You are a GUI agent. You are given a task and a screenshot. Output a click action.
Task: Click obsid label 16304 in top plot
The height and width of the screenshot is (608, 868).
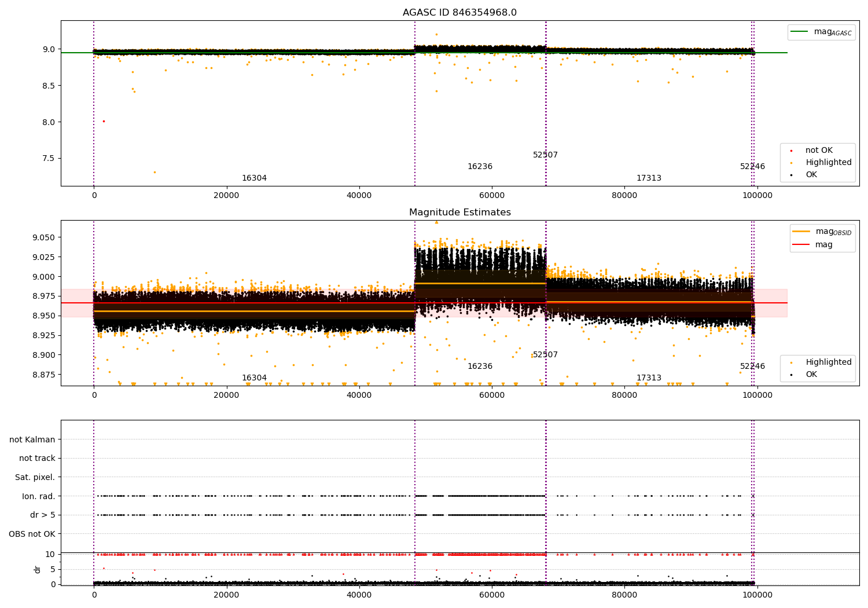(x=254, y=178)
